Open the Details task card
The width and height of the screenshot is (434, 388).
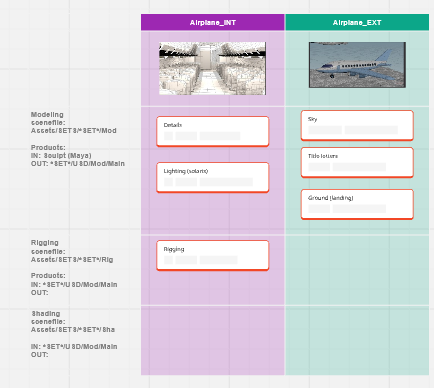coord(213,131)
